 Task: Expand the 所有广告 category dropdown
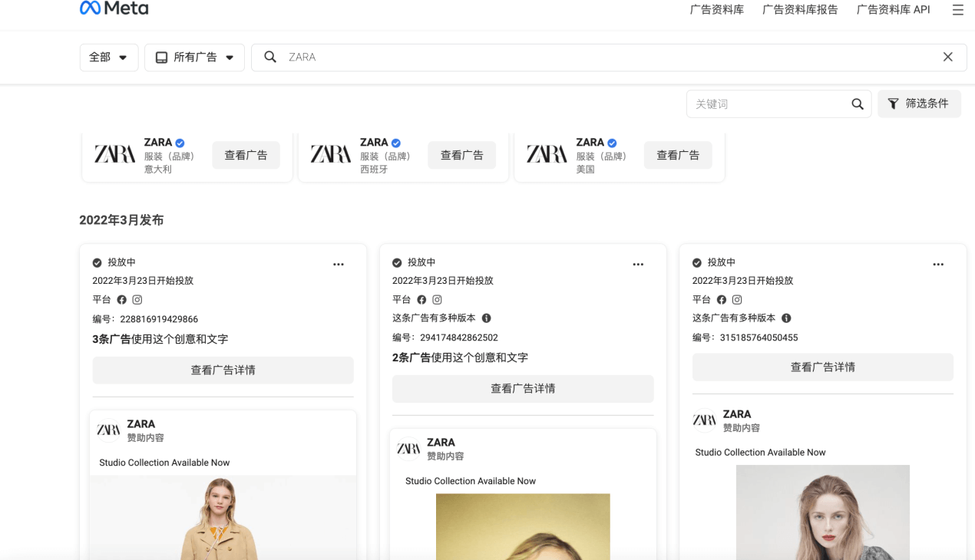(194, 58)
